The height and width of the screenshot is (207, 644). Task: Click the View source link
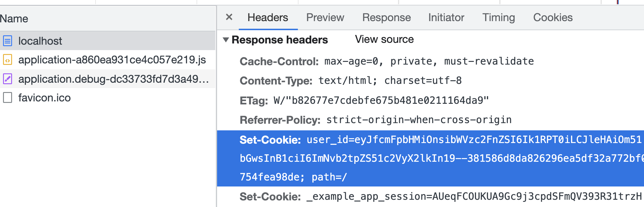[x=384, y=40]
